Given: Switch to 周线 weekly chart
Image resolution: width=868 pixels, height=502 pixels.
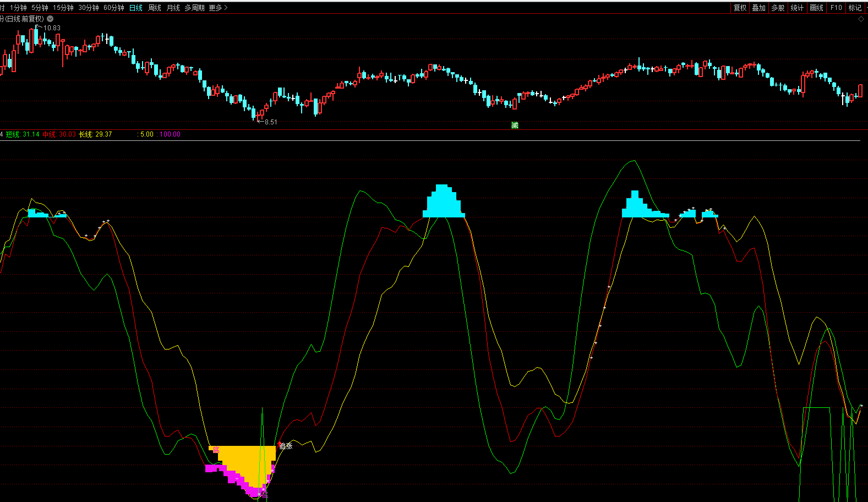Looking at the screenshot, I should point(155,8).
